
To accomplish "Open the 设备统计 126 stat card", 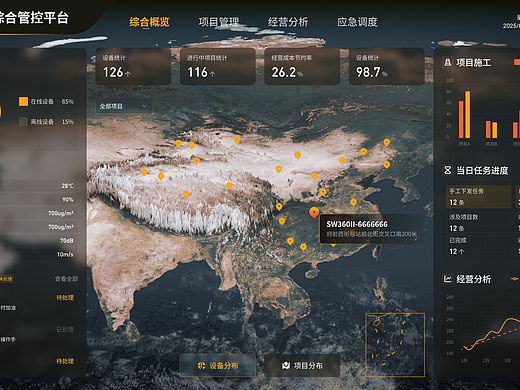I will coord(133,66).
